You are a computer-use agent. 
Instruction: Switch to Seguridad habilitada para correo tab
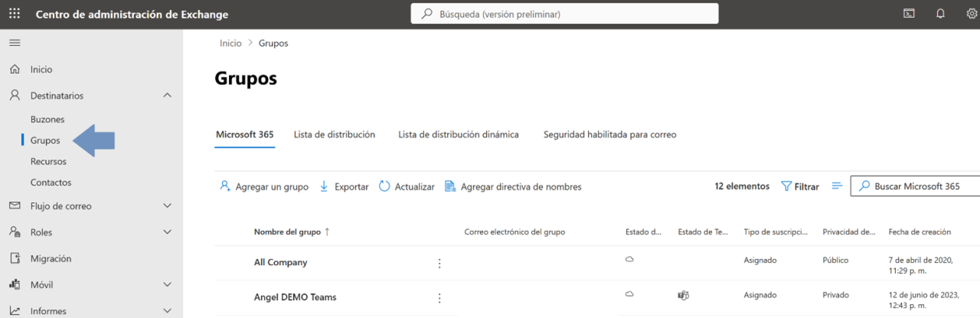click(x=609, y=135)
